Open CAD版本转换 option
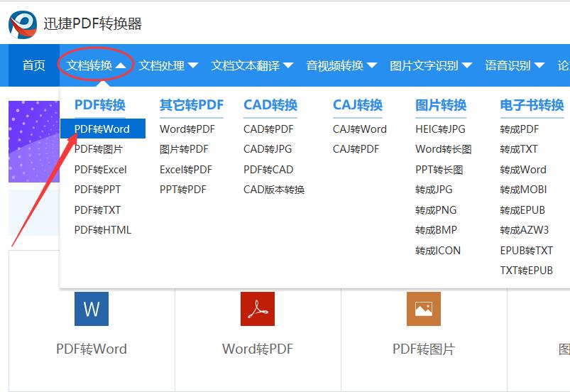 (x=274, y=190)
